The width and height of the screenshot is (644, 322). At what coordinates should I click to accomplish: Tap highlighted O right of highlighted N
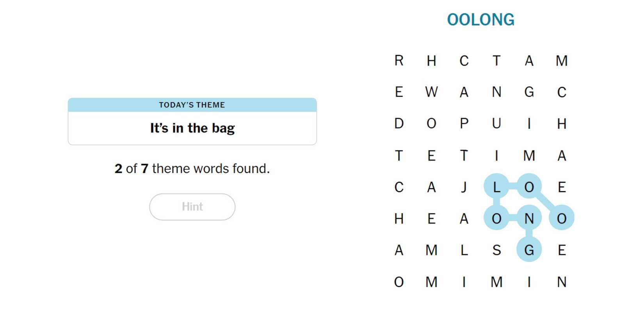[562, 219]
